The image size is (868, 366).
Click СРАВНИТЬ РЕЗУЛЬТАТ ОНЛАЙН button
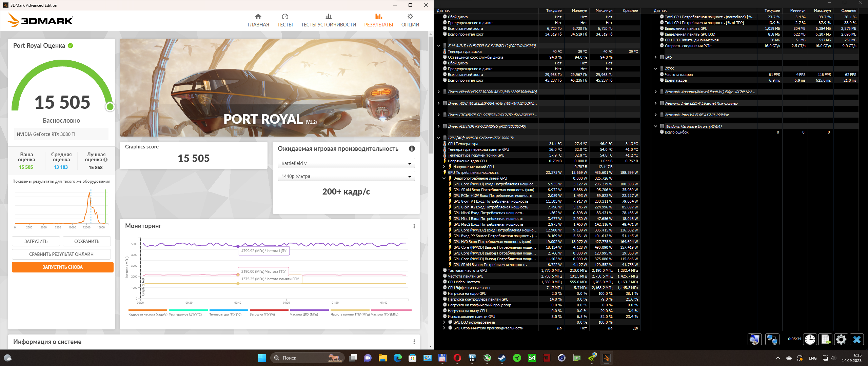point(61,254)
